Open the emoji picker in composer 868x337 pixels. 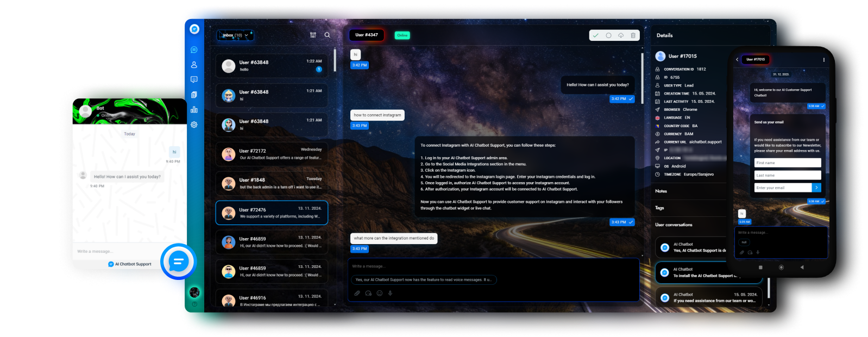click(x=379, y=293)
